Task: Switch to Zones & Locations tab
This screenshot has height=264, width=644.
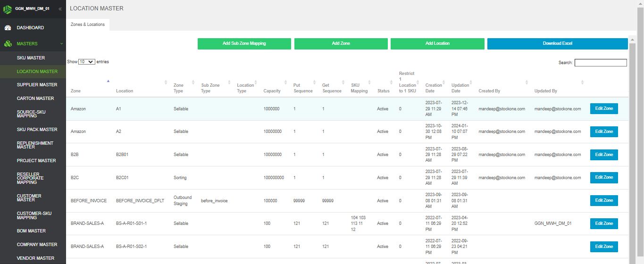Action: point(88,25)
